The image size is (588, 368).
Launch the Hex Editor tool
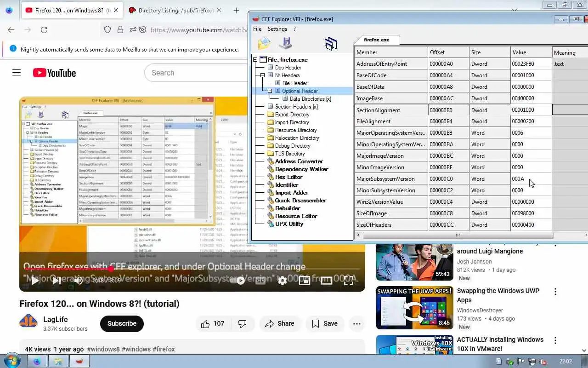[x=289, y=177]
